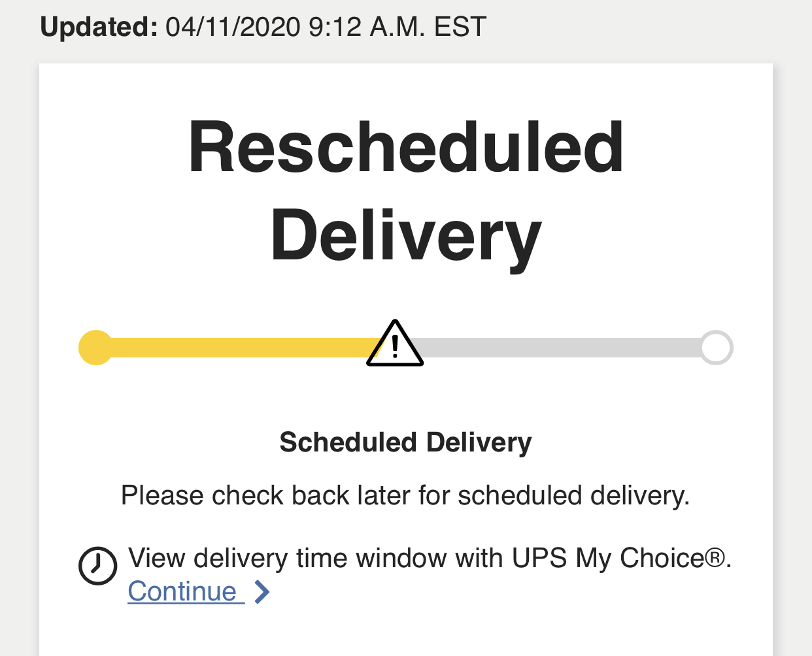This screenshot has width=812, height=656.
Task: Select the empty end circle of tracker
Action: (717, 348)
